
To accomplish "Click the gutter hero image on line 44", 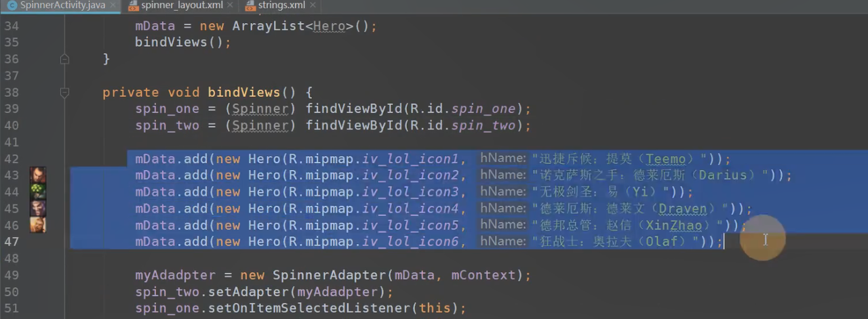I will (x=38, y=192).
